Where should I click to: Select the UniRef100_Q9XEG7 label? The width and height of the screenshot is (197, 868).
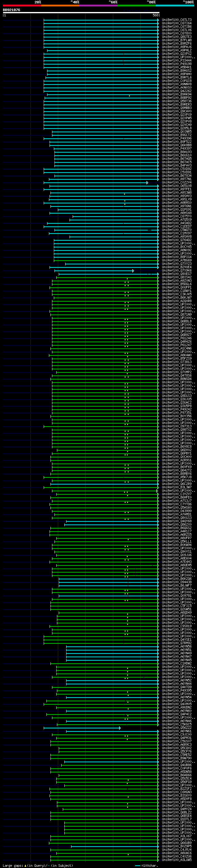coord(177,274)
